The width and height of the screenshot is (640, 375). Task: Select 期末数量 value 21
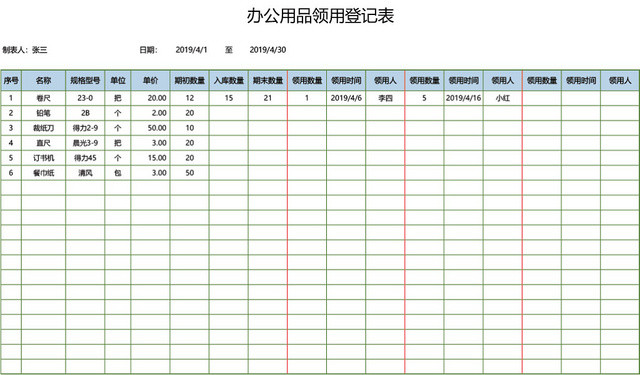(x=268, y=98)
